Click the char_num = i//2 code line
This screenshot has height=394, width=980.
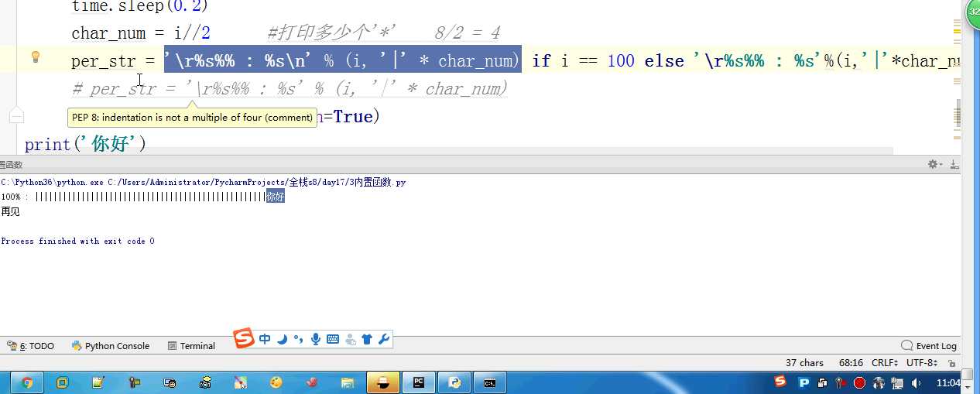[x=140, y=33]
